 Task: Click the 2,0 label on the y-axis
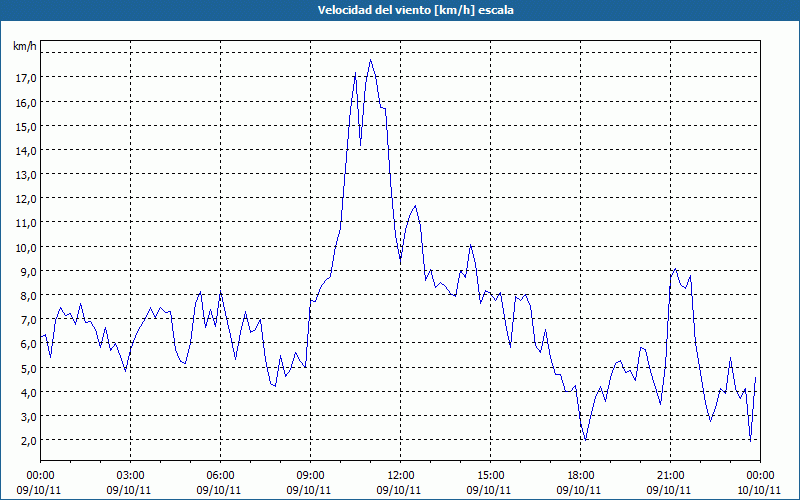click(28, 441)
